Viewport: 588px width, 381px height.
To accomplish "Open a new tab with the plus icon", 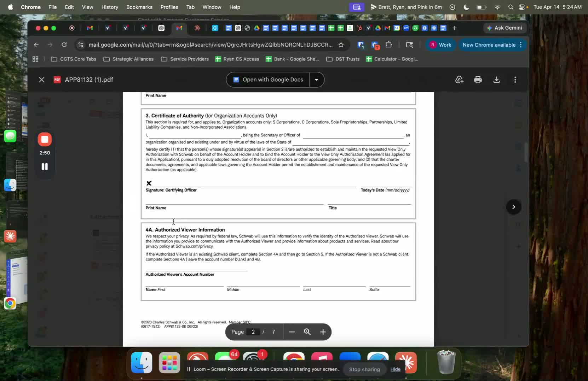I will pyautogui.click(x=455, y=28).
